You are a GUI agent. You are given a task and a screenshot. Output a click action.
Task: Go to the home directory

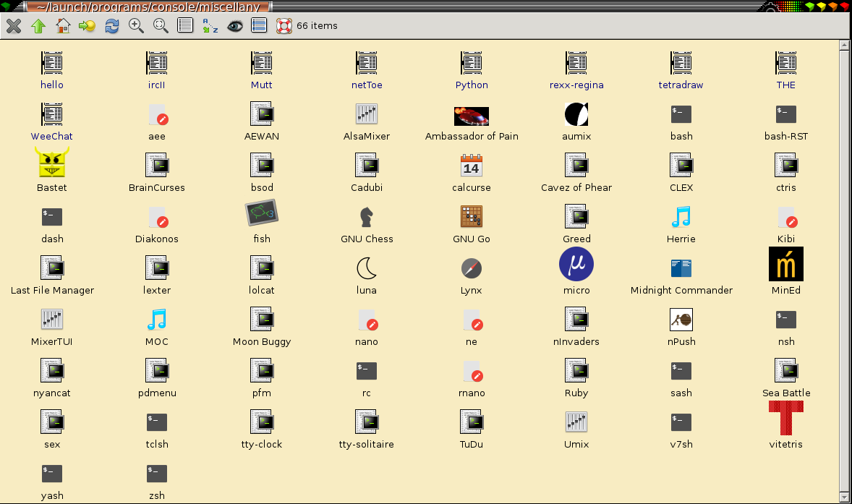pos(63,25)
